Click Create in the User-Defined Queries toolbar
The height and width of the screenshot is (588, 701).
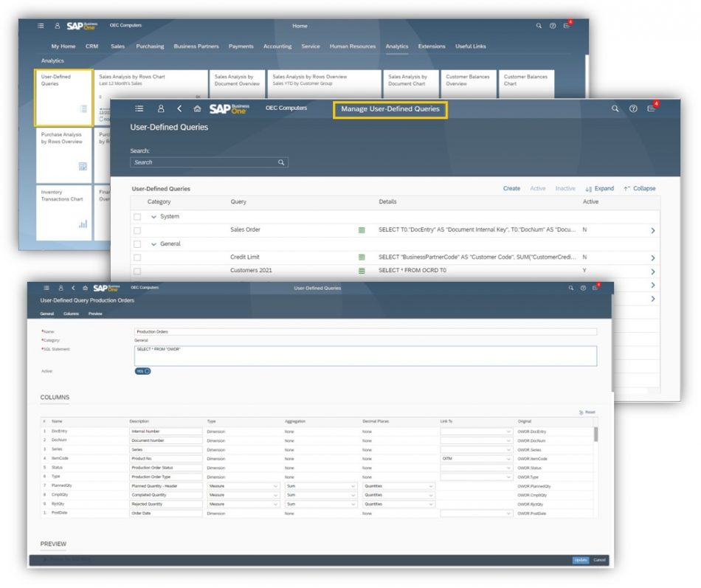click(x=511, y=189)
